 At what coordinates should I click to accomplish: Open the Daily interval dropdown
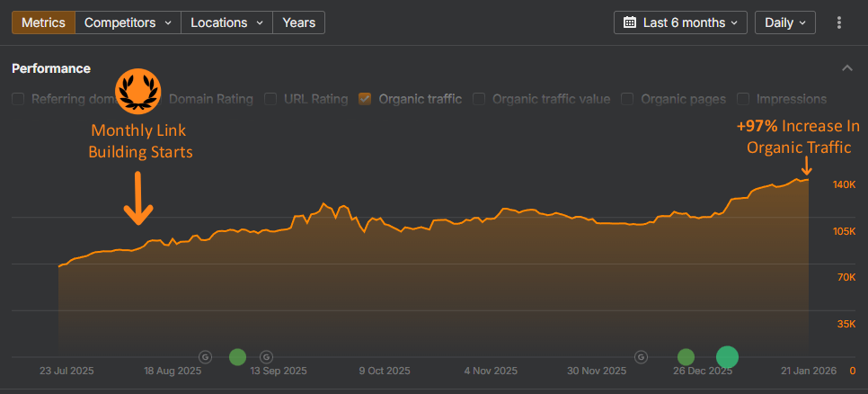[785, 22]
